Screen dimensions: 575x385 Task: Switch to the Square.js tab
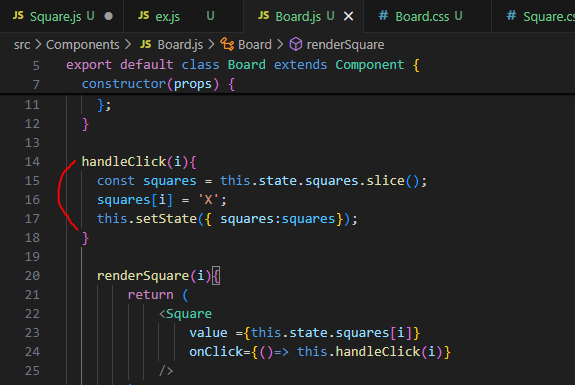click(x=62, y=16)
